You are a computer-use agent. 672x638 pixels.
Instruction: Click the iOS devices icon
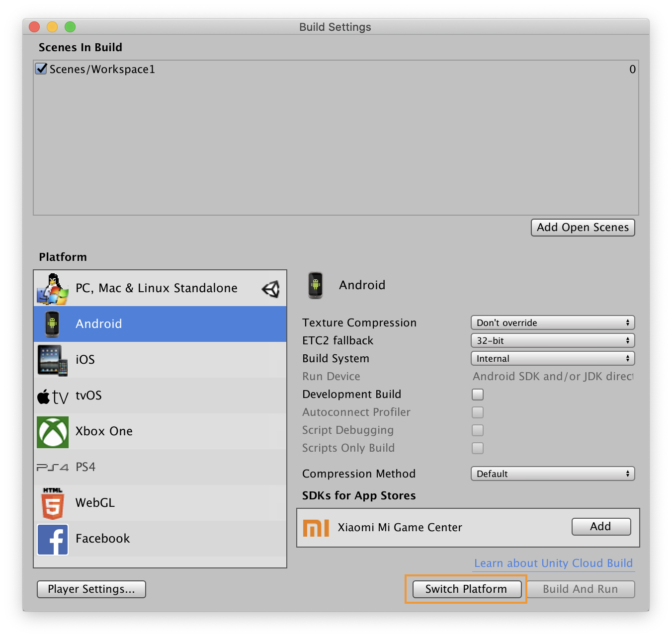[x=52, y=360]
